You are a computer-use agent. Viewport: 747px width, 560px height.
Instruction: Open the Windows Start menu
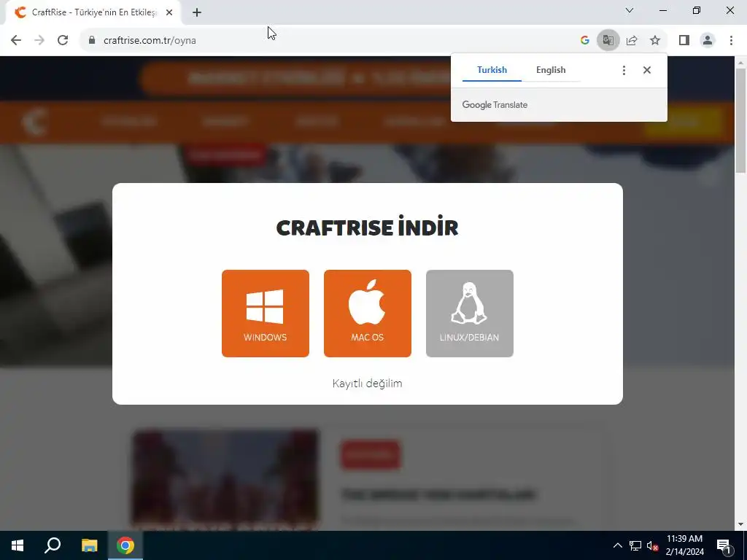18,545
